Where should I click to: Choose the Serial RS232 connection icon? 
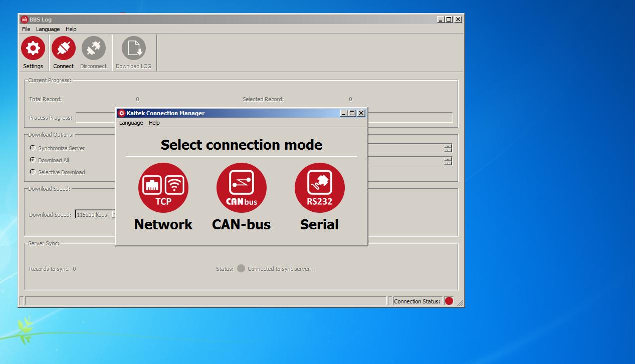pos(319,187)
